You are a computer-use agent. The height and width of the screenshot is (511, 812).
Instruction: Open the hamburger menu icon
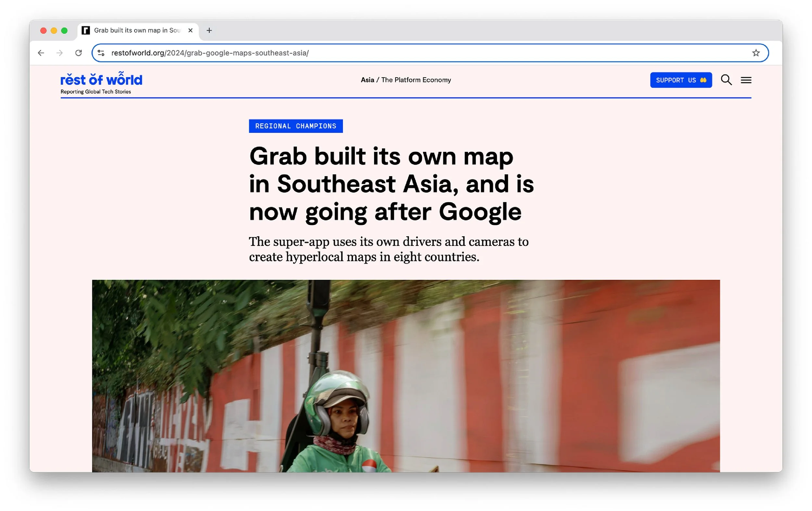[x=746, y=80]
